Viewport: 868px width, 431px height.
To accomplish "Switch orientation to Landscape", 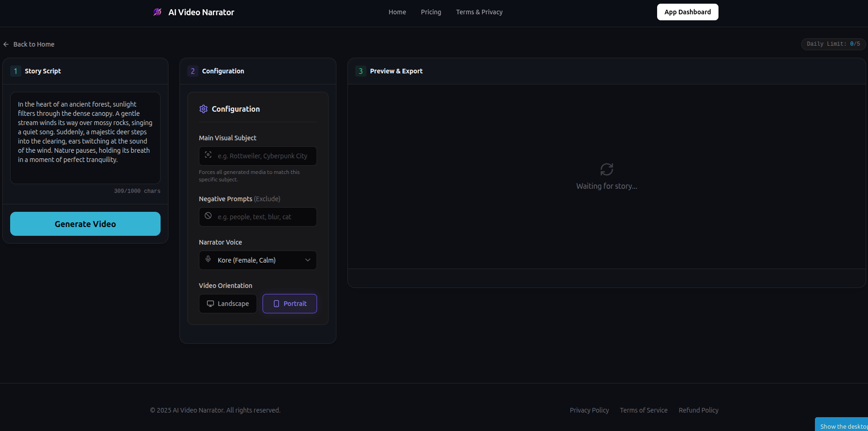I will click(x=227, y=303).
